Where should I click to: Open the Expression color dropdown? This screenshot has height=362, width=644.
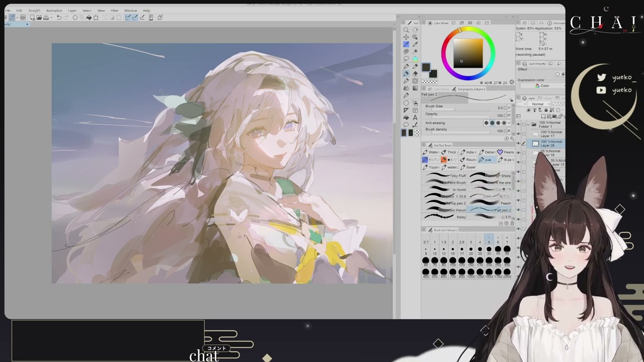point(542,85)
